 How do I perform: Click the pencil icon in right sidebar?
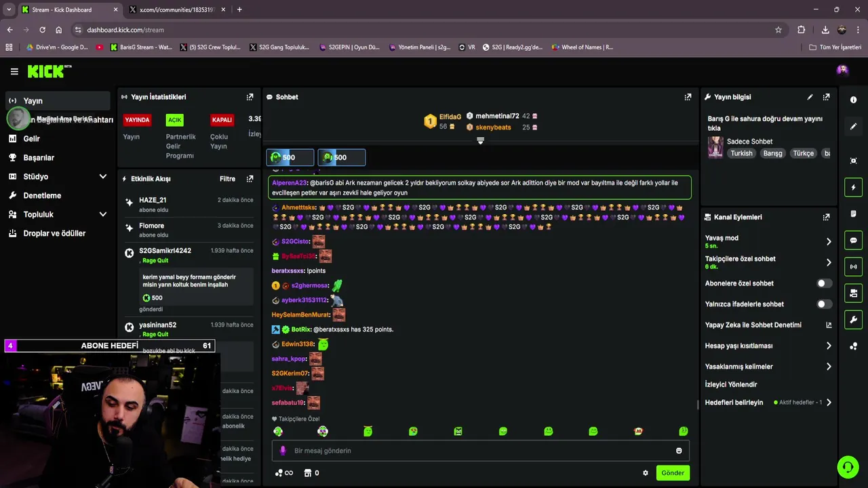pos(853,126)
